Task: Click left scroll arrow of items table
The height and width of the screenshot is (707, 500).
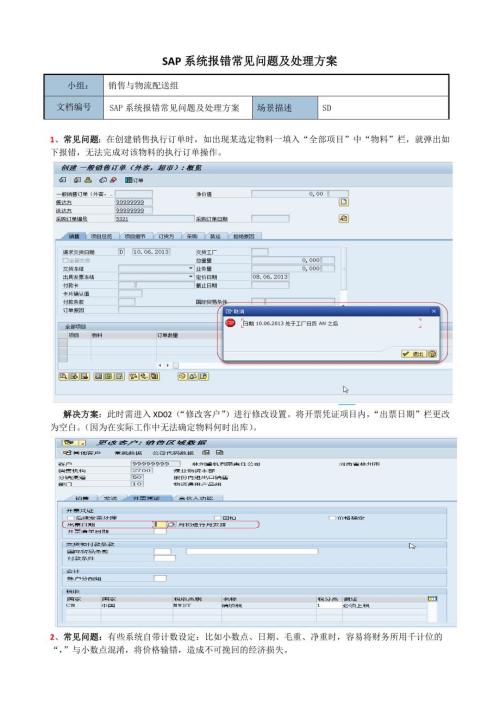Action: click(159, 365)
